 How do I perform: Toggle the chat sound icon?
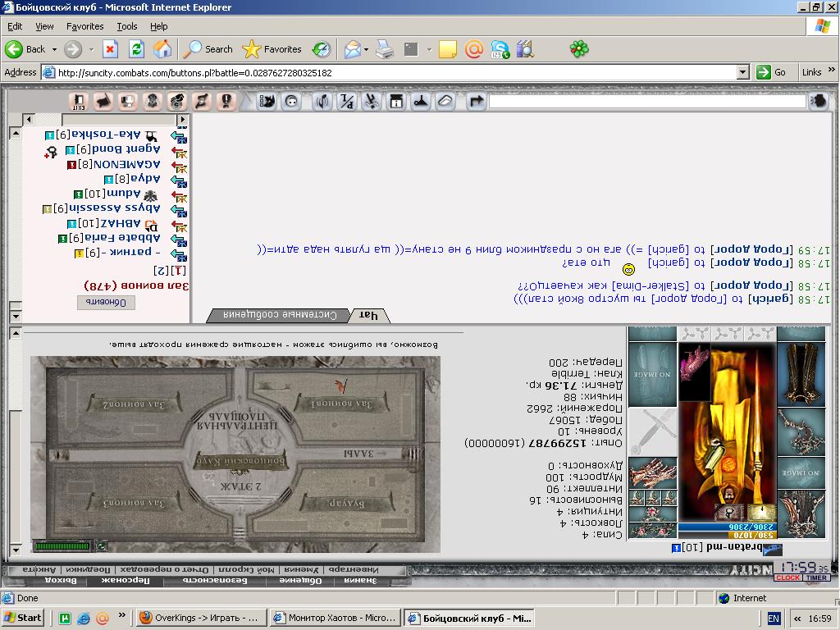coord(322,101)
